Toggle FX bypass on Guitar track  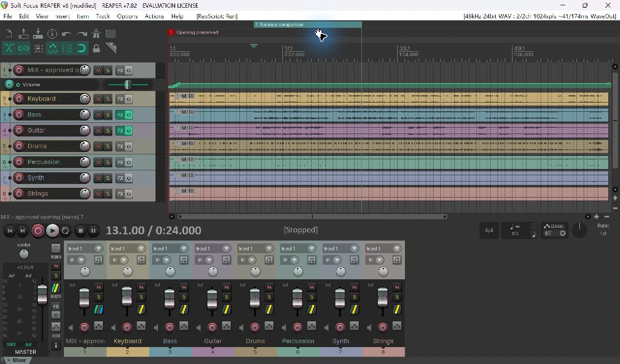pyautogui.click(x=129, y=131)
